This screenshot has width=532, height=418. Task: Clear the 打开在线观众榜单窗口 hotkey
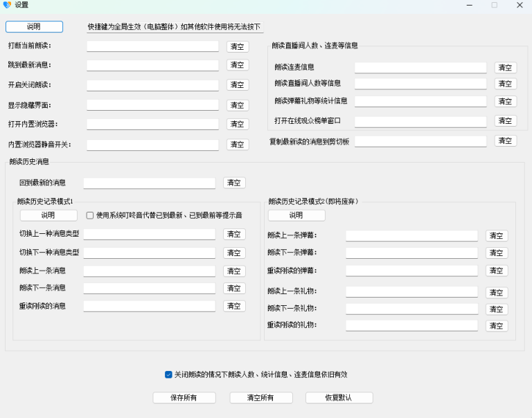pos(505,121)
